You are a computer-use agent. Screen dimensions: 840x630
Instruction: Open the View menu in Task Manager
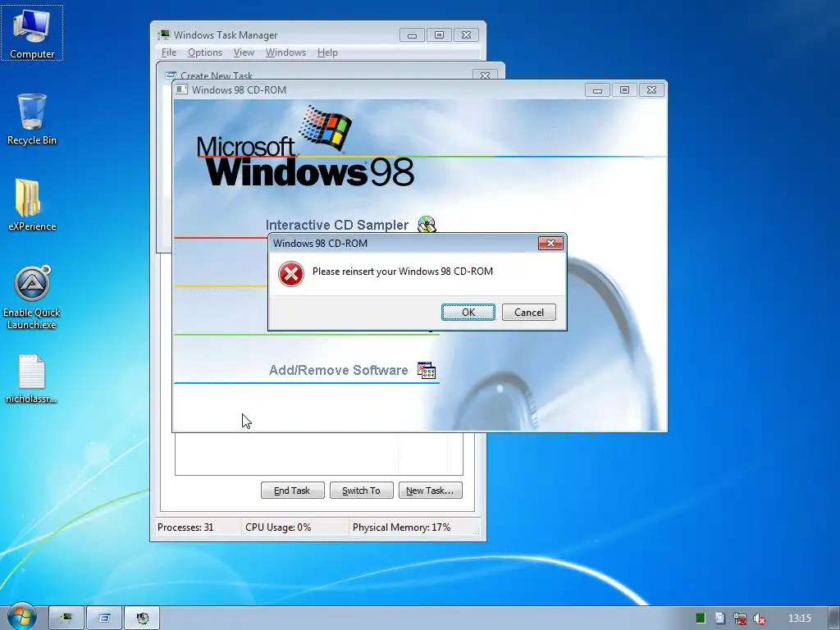click(244, 52)
